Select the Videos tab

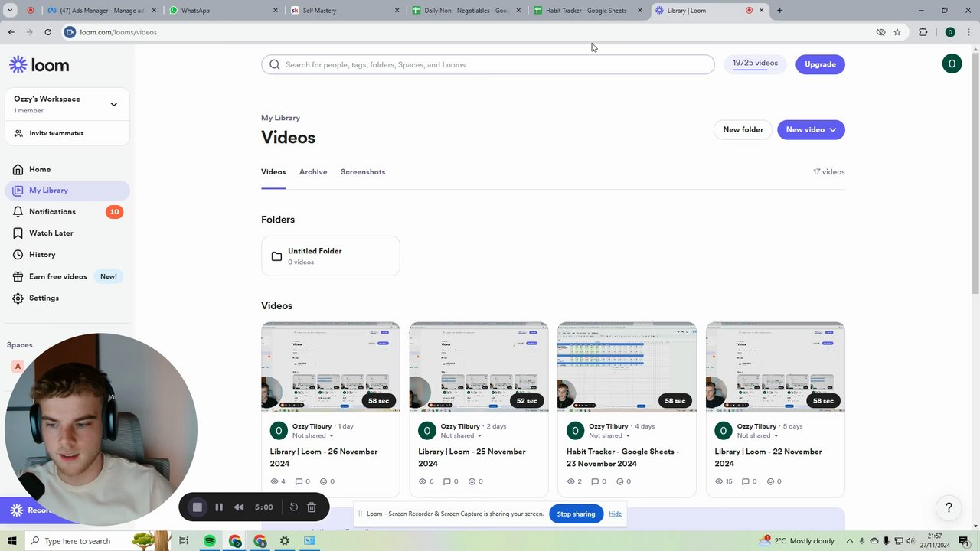273,172
